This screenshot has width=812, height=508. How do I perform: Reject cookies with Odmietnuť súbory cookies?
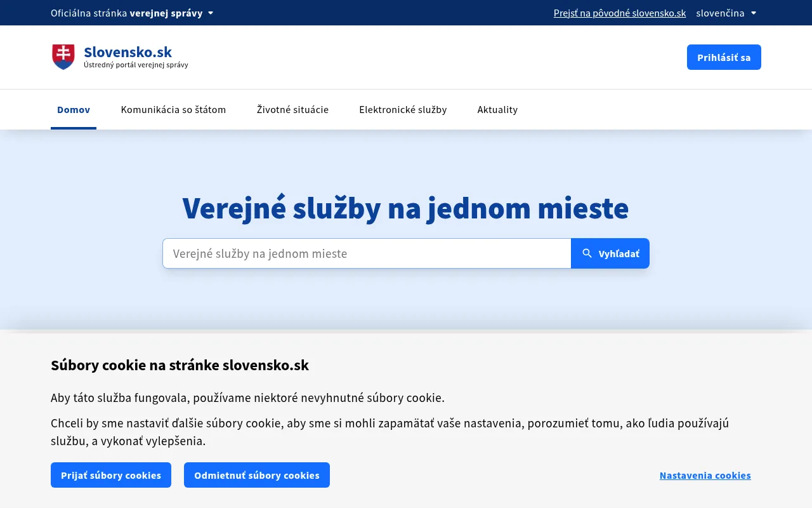pos(257,475)
